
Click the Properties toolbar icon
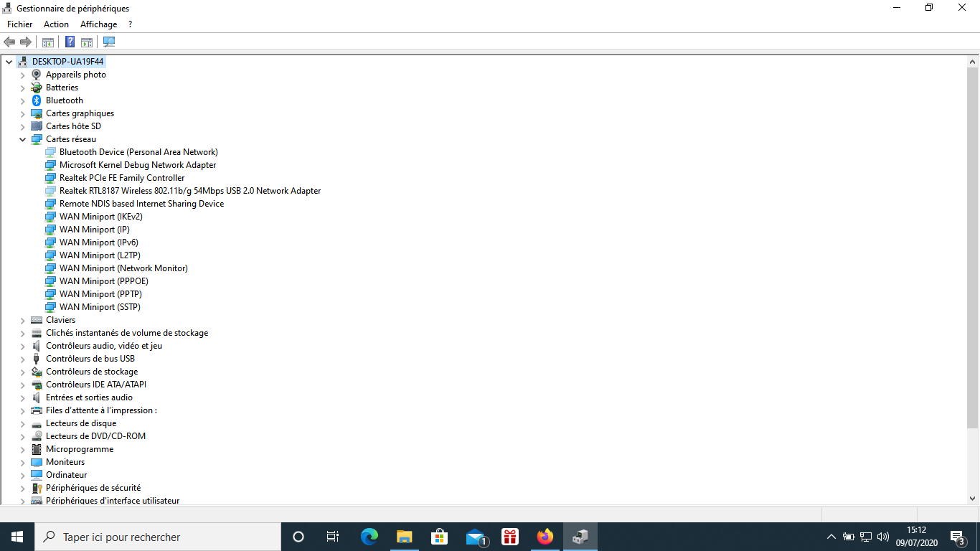(x=48, y=42)
